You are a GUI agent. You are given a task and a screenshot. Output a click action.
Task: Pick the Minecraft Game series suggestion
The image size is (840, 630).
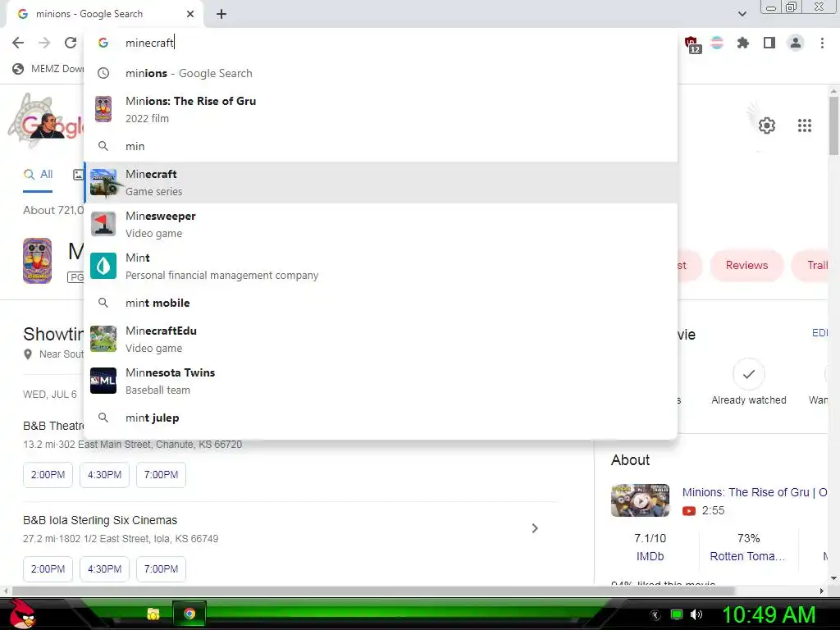click(381, 183)
